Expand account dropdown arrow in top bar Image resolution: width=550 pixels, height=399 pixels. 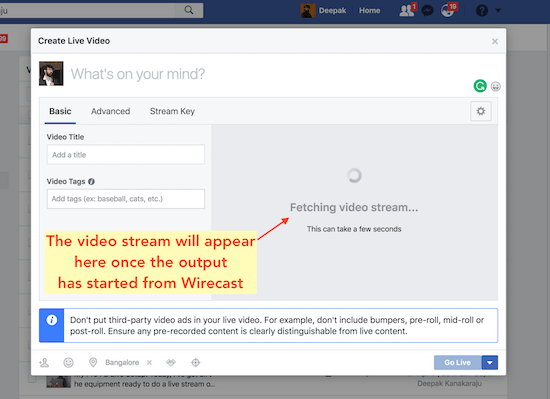[498, 11]
